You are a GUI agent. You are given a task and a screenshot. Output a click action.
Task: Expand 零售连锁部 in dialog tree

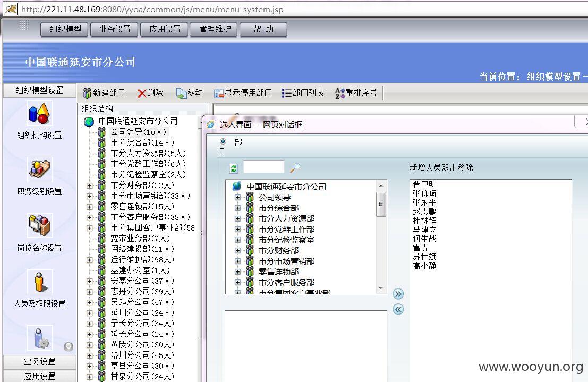pos(237,271)
